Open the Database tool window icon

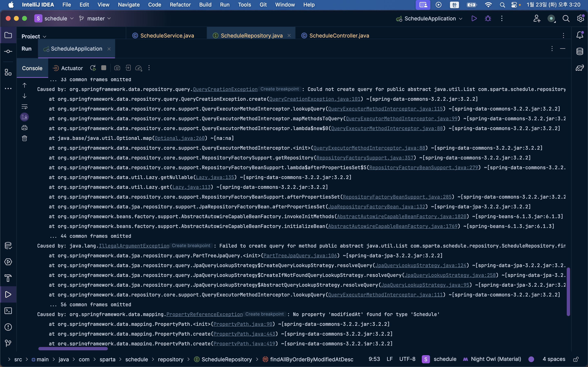580,51
